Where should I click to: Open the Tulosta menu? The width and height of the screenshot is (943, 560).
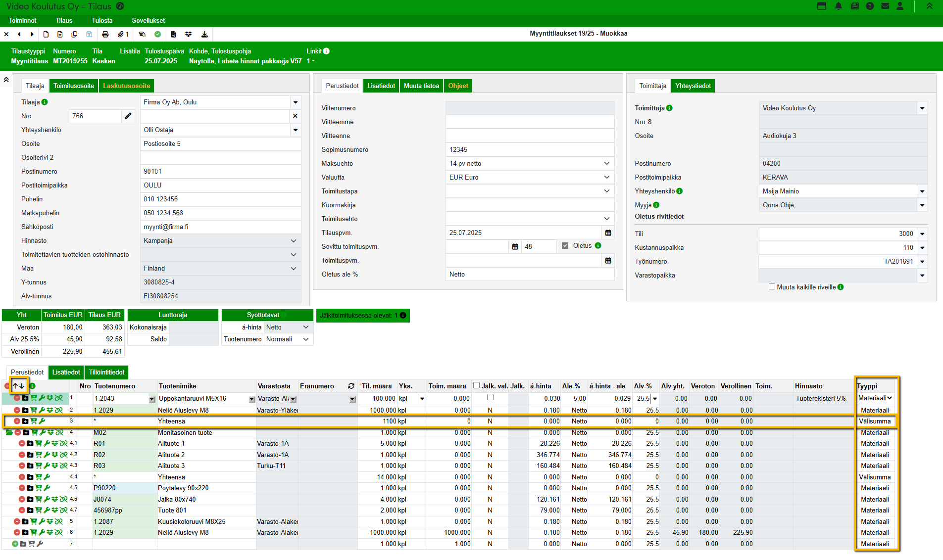coord(102,20)
